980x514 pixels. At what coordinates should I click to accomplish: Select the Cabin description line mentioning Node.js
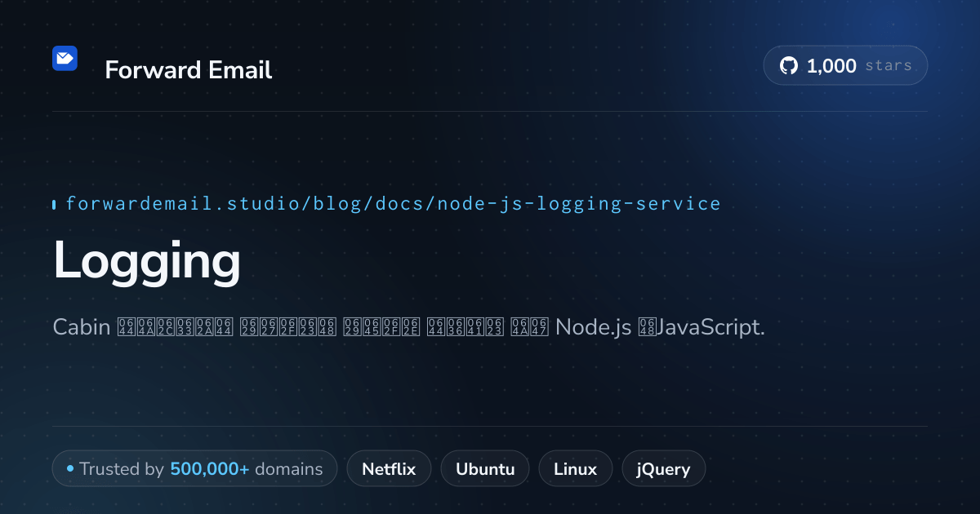pyautogui.click(x=408, y=327)
